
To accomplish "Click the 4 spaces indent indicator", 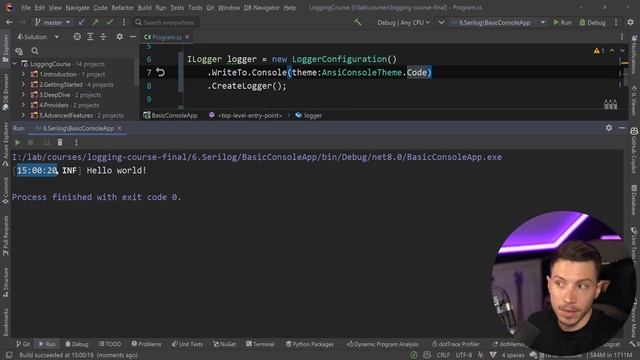I will (x=513, y=355).
